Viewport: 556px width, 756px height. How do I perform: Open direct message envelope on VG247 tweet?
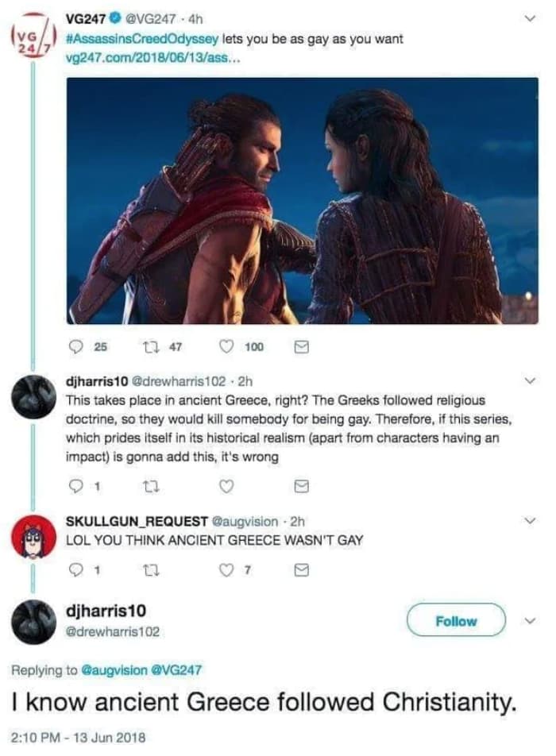[301, 347]
